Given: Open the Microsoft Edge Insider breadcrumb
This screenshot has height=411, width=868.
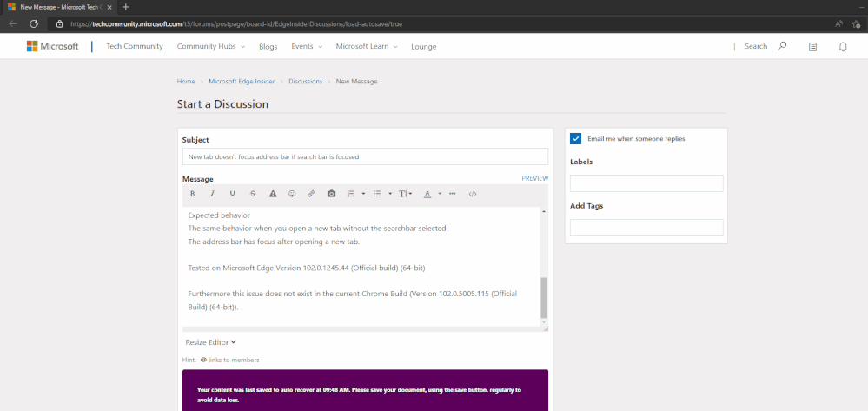Looking at the screenshot, I should point(242,82).
